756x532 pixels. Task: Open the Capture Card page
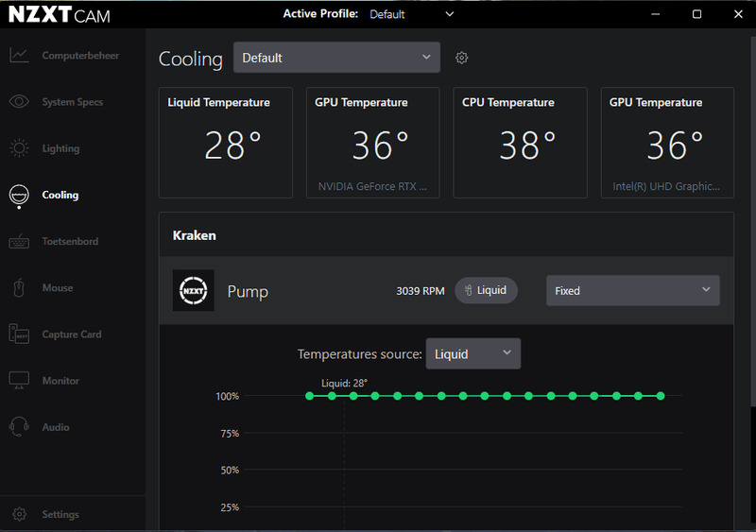click(x=72, y=335)
